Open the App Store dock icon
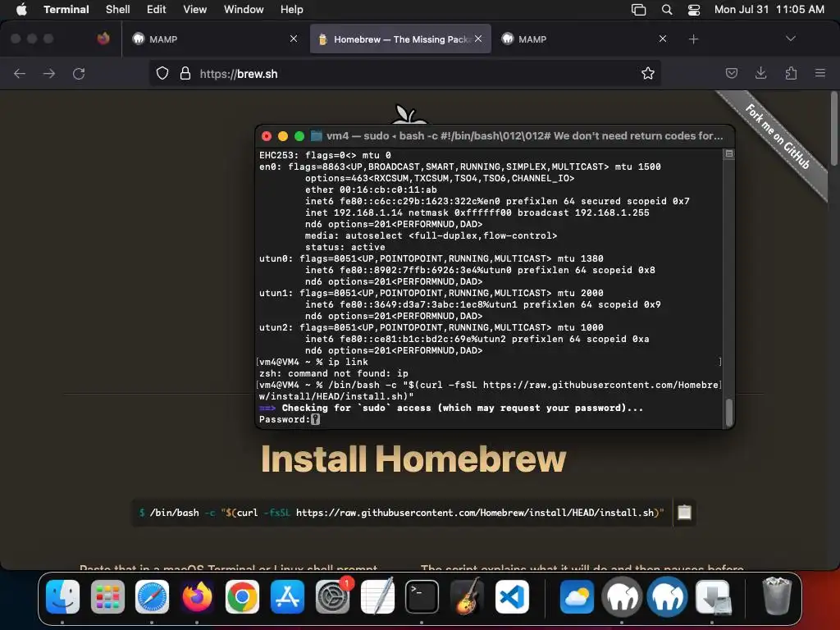This screenshot has height=630, width=840. pos(287,597)
